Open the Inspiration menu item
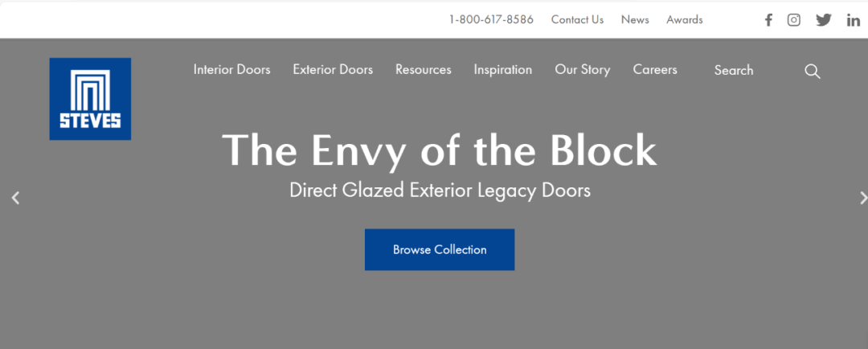The image size is (868, 349). click(x=502, y=70)
